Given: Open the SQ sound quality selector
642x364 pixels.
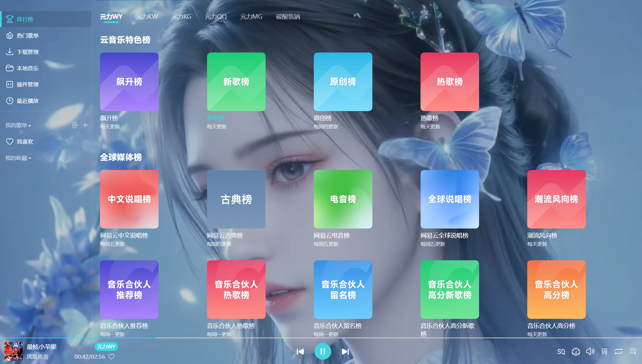Looking at the screenshot, I should 561,352.
